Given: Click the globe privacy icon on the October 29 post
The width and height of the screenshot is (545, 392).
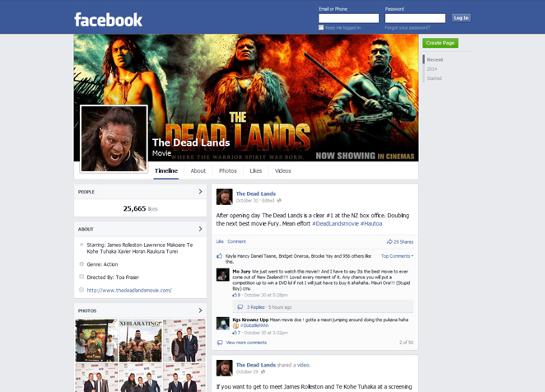Looking at the screenshot, I should (x=263, y=371).
